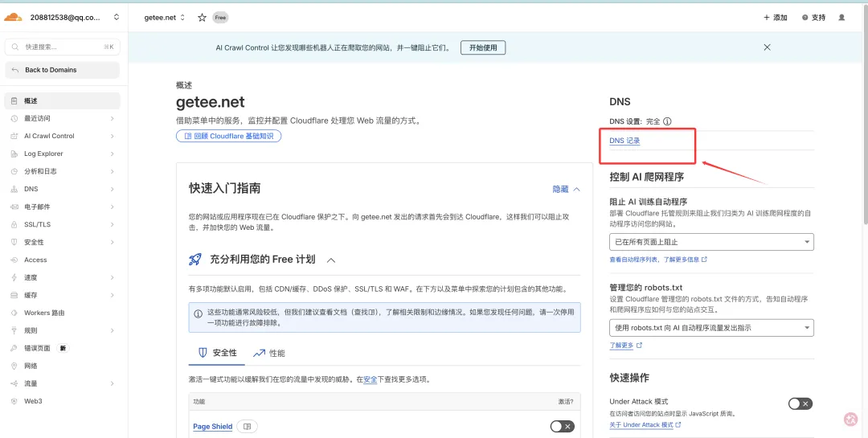868x438 pixels.
Task: Click the 电子邮件 sidebar icon
Action: (14, 207)
